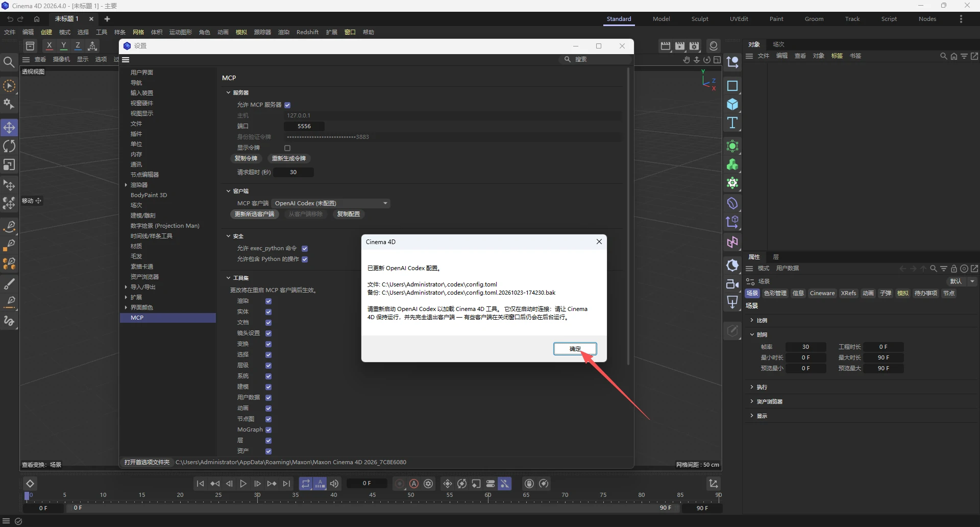The width and height of the screenshot is (980, 527).
Task: Toggle Autokeying button in timeline
Action: (x=414, y=484)
